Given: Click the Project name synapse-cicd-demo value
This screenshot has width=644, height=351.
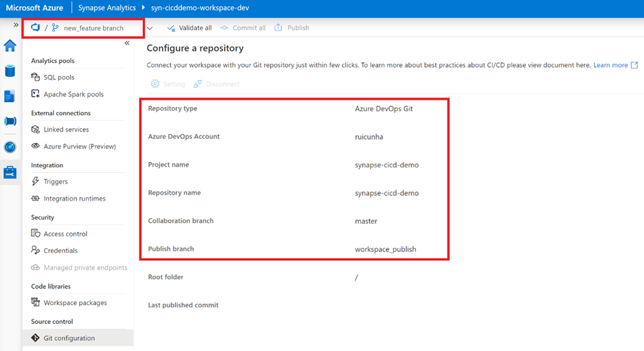Looking at the screenshot, I should (x=386, y=165).
